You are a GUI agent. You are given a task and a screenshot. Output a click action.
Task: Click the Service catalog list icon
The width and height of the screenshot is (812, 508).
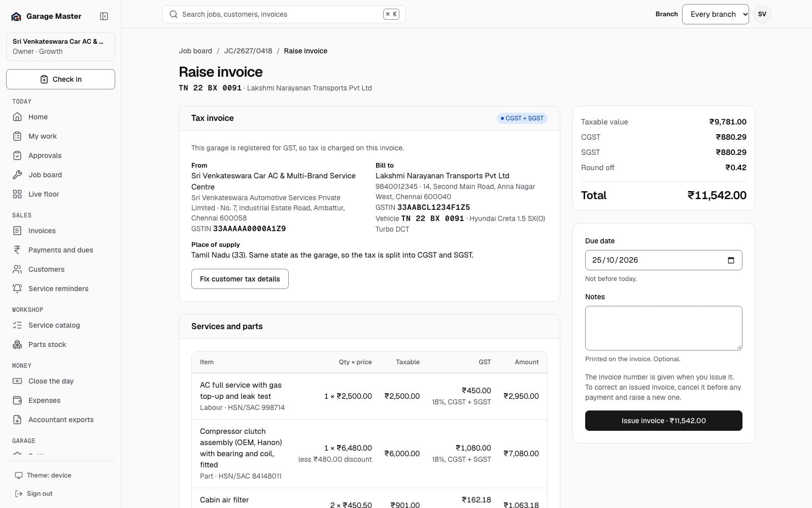[x=17, y=325]
